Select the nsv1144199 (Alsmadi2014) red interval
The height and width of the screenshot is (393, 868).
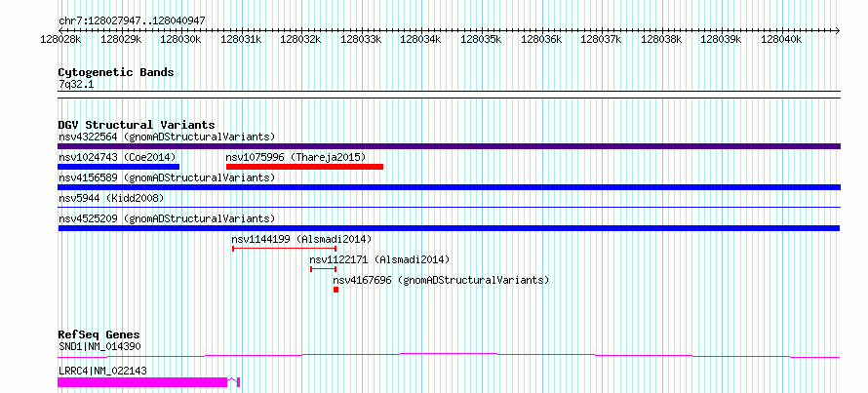point(285,249)
